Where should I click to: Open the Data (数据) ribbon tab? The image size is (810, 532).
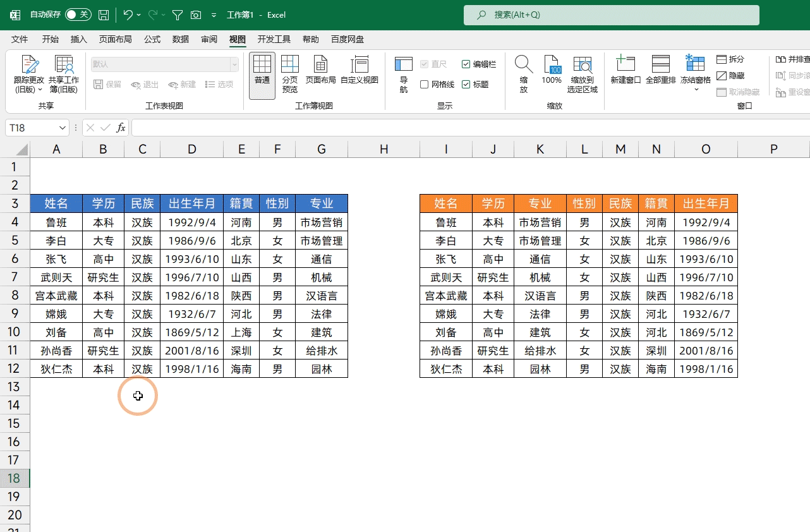tap(181, 39)
